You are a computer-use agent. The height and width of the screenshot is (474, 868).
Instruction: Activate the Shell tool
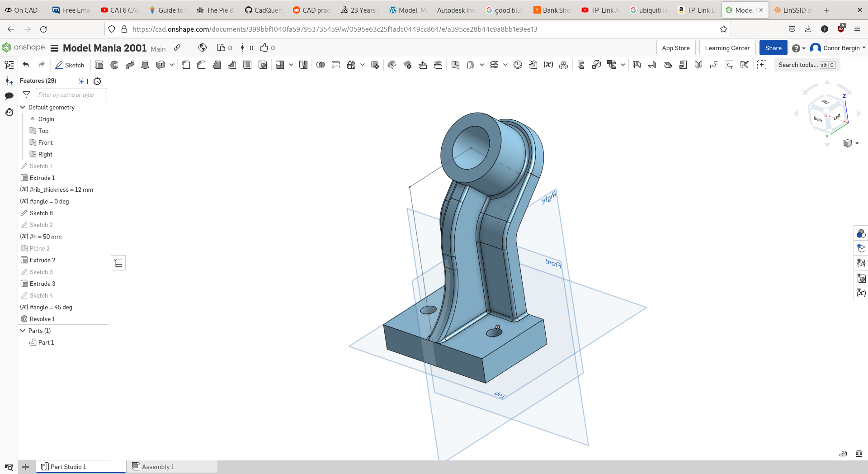(x=247, y=65)
